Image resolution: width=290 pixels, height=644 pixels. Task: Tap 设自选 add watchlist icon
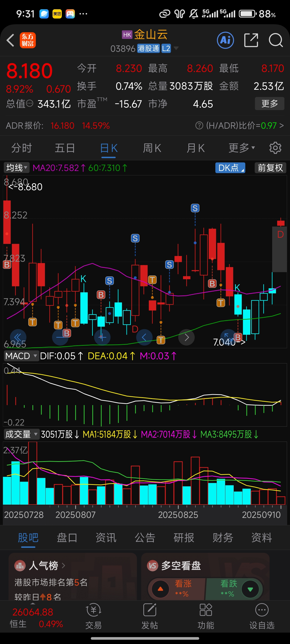pyautogui.click(x=262, y=610)
